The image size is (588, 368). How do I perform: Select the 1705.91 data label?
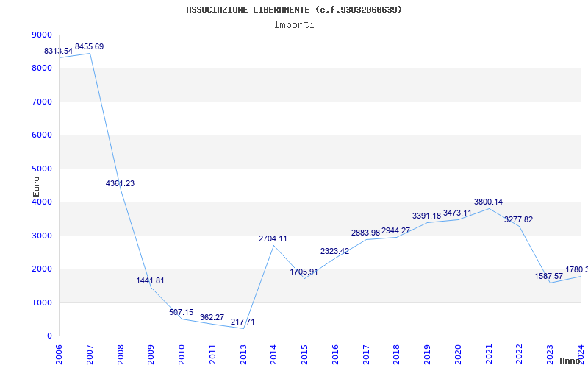pyautogui.click(x=304, y=272)
